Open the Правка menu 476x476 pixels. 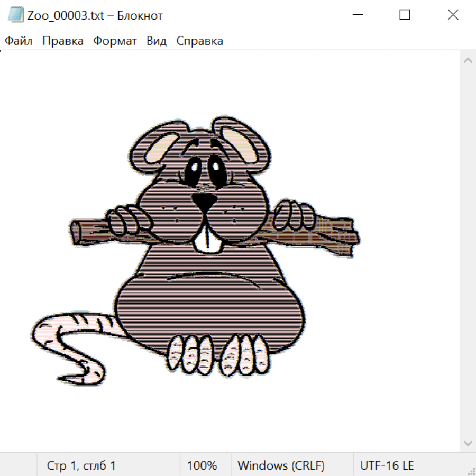click(63, 41)
